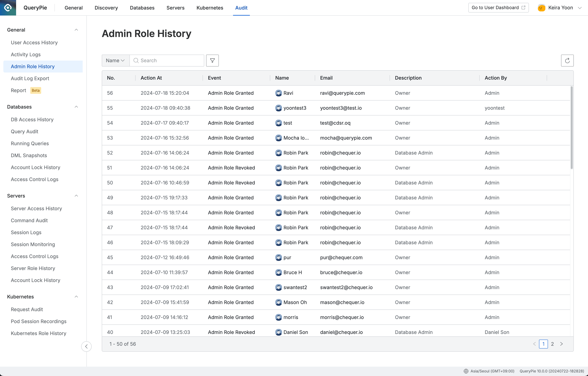Collapse the Databases sidebar section

[x=76, y=107]
